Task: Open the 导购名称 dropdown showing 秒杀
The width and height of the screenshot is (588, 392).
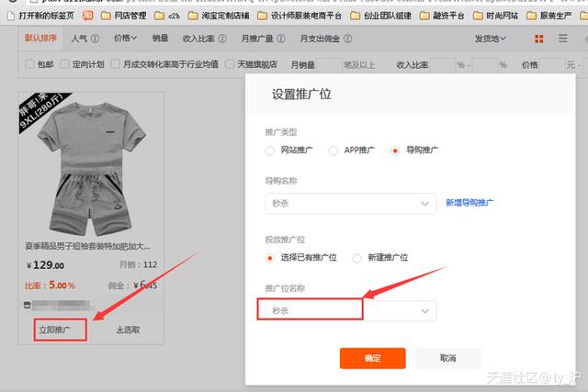Action: (351, 204)
